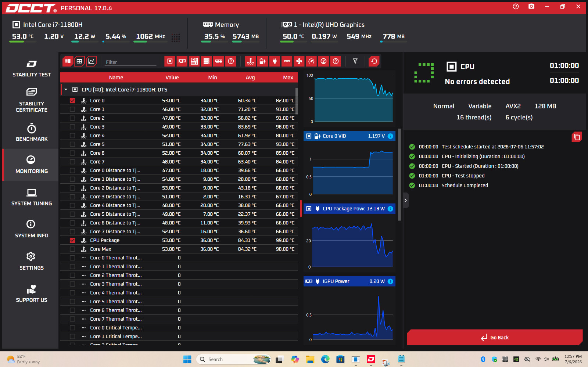Image resolution: width=588 pixels, height=367 pixels.
Task: Switch to the graph-only view
Action: 92,61
